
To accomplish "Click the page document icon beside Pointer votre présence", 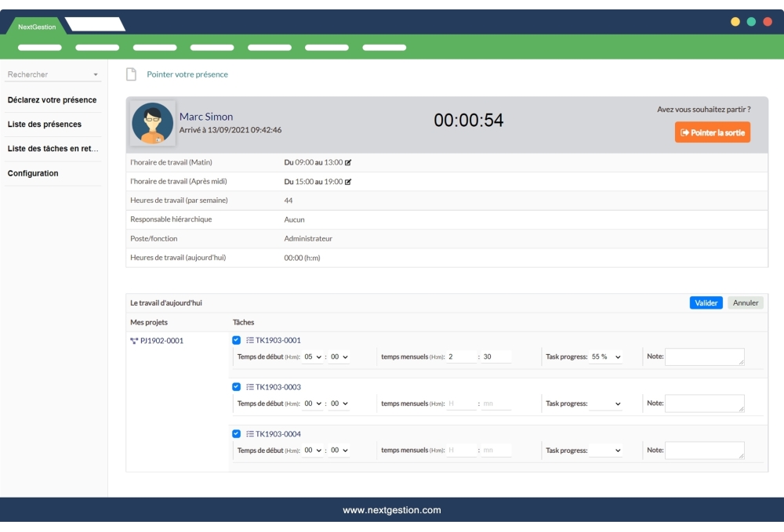I will point(132,74).
